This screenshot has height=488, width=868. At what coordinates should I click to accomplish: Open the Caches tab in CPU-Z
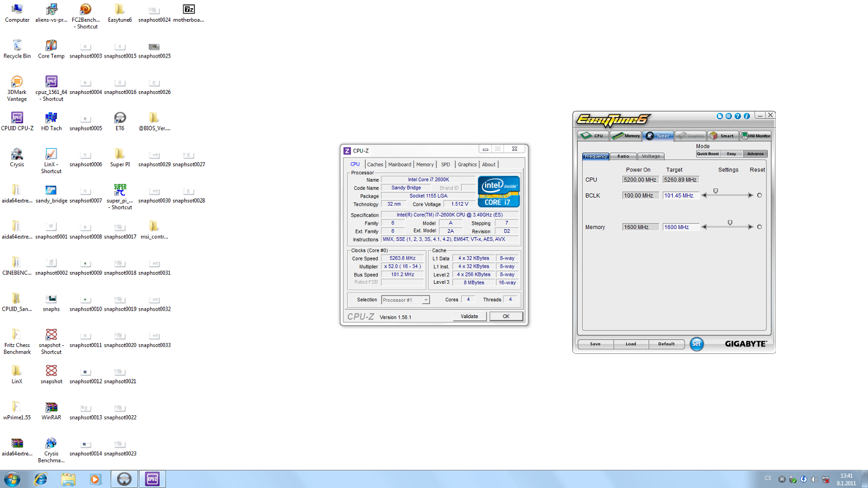click(x=375, y=164)
